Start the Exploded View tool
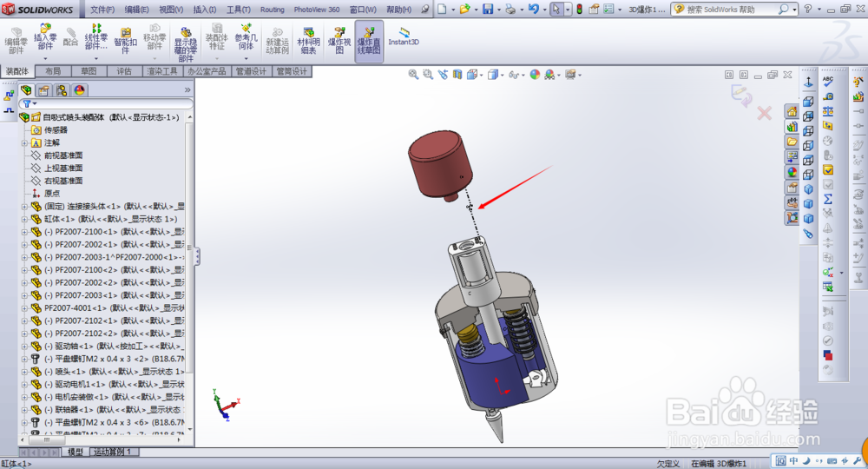868x469 pixels. tap(339, 41)
